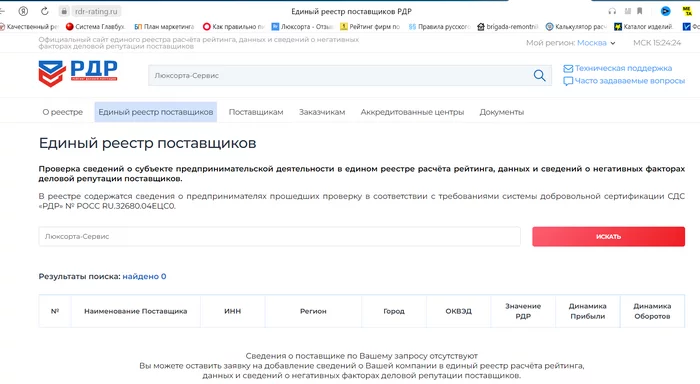
Task: Open the О реестре menu item
Action: [x=62, y=112]
